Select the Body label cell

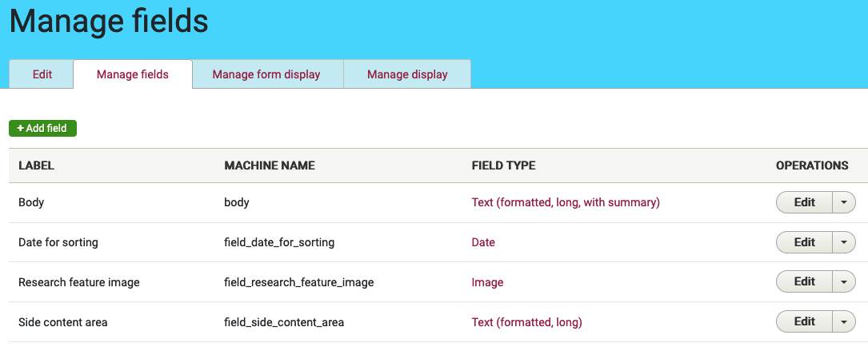click(x=31, y=202)
